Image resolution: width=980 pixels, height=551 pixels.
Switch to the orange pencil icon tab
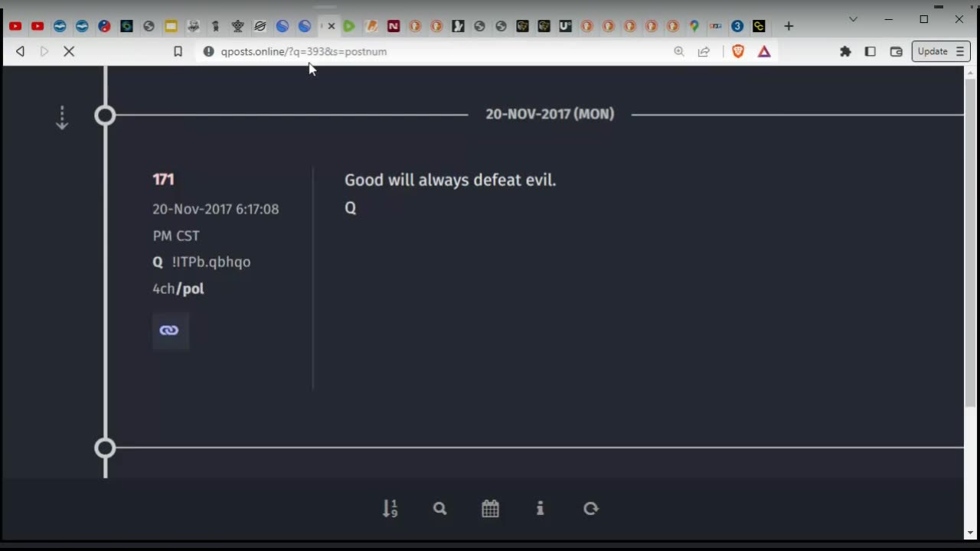(371, 26)
